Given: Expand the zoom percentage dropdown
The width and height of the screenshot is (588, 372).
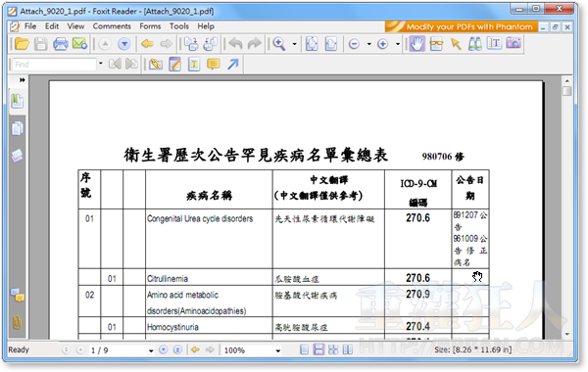Looking at the screenshot, I should (x=278, y=350).
